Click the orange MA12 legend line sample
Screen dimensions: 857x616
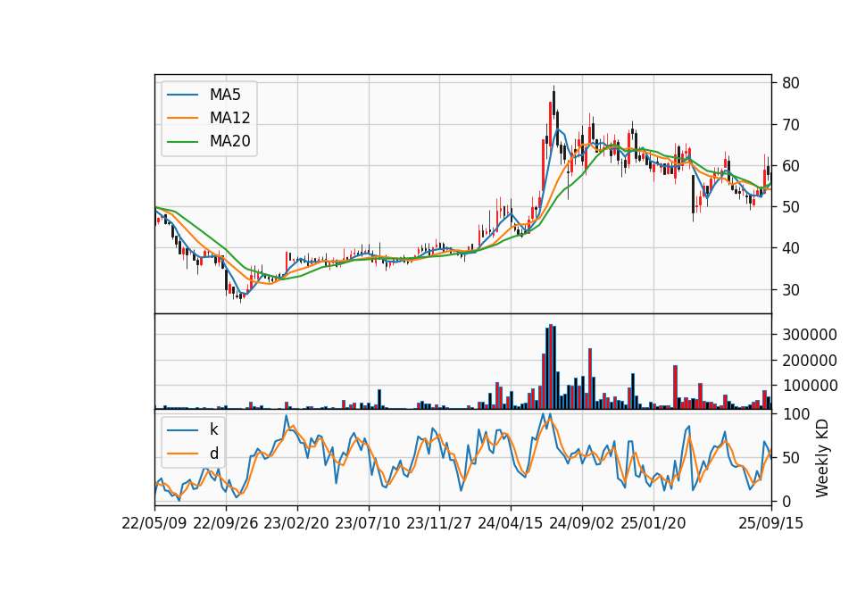tap(182, 118)
